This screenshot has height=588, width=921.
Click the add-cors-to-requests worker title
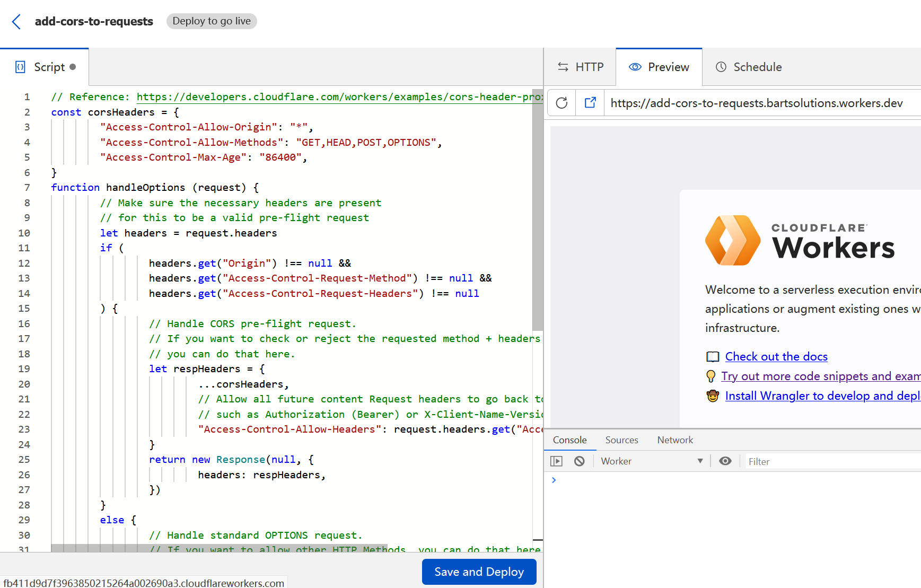(94, 21)
